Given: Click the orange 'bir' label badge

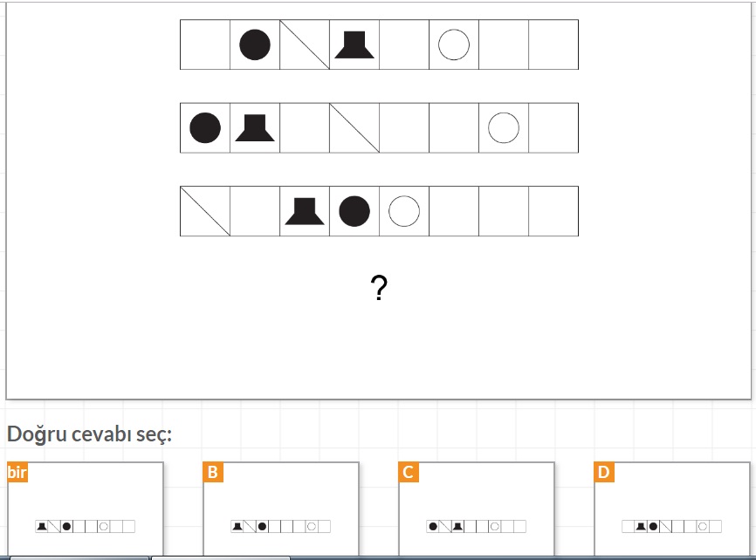Looking at the screenshot, I should click(17, 472).
